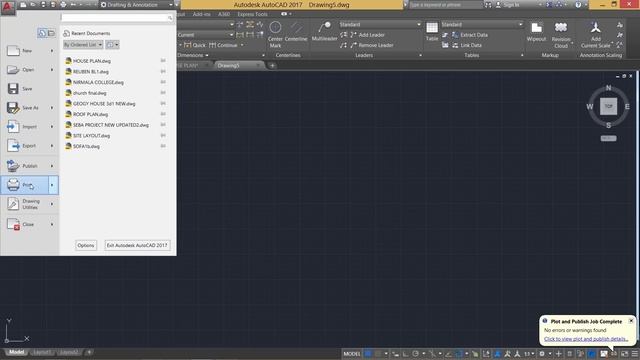Open the multileader style Standard dropdown
The height and width of the screenshot is (360, 640).
380,24
